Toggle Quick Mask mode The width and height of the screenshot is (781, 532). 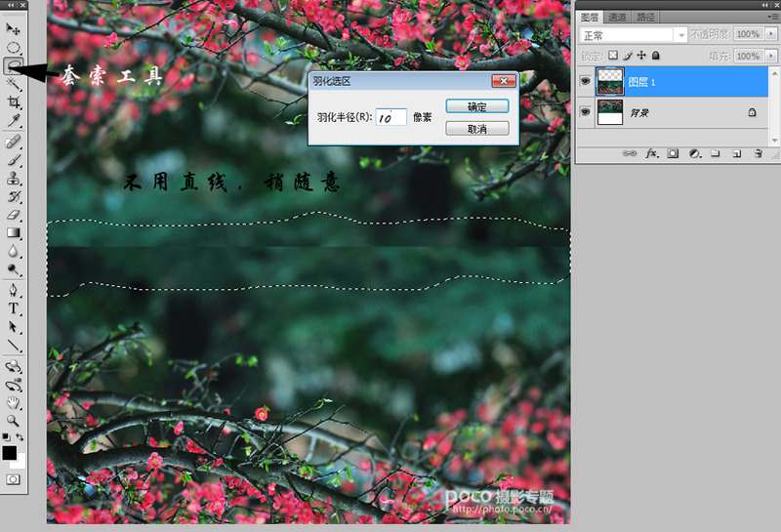(x=13, y=479)
